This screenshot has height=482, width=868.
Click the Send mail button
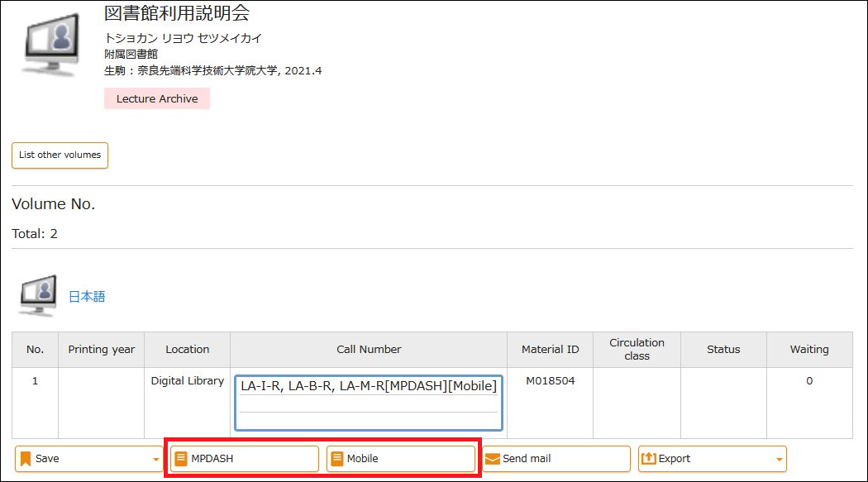coord(556,459)
